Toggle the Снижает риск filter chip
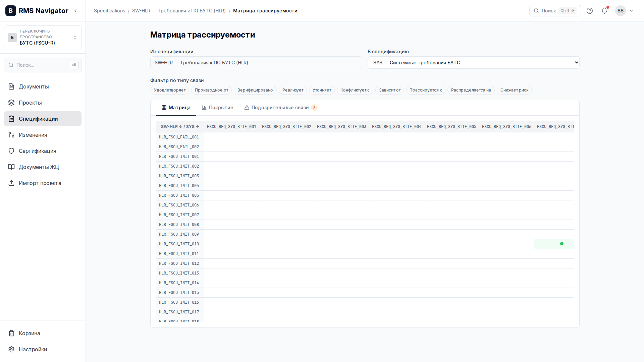The image size is (644, 362). click(514, 90)
